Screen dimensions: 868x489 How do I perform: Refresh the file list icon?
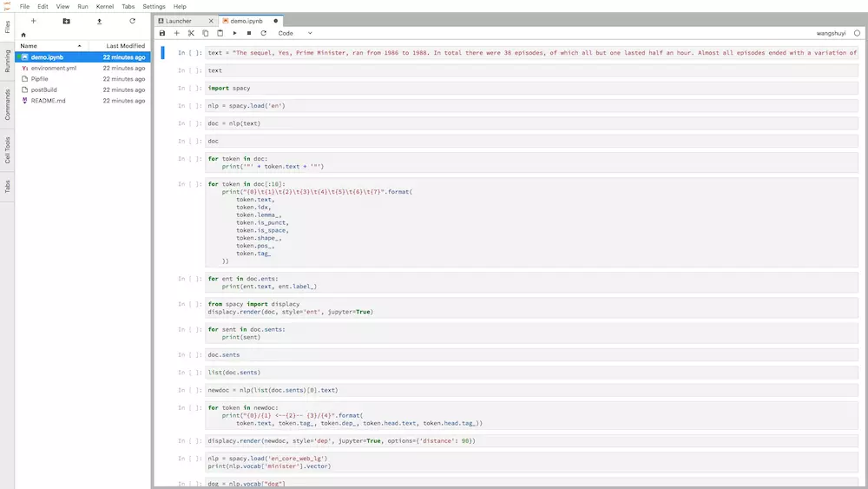click(132, 21)
